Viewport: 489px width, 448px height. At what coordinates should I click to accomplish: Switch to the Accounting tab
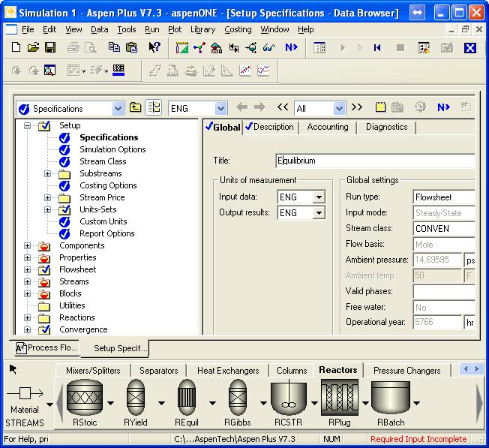[328, 127]
